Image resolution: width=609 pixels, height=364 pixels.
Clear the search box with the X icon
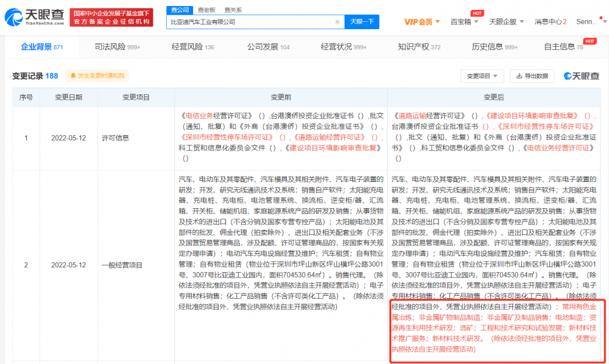337,22
